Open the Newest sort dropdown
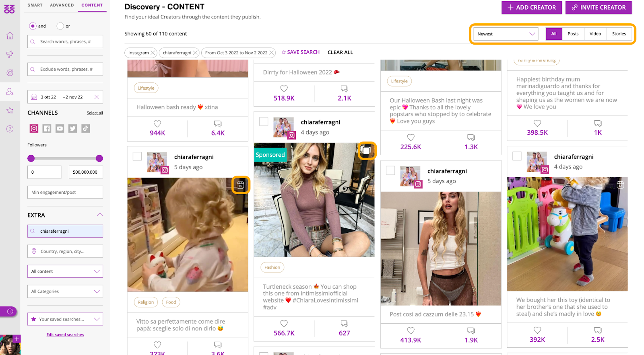 coord(506,34)
